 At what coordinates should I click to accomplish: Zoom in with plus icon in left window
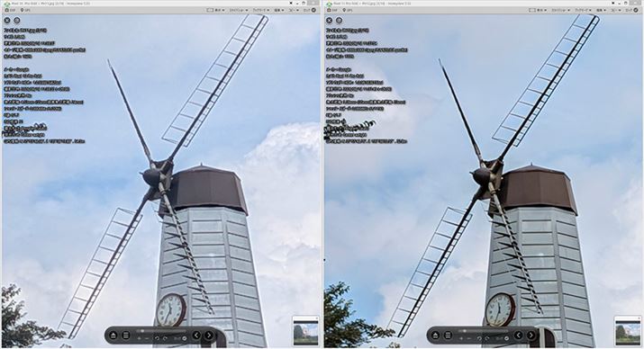pyautogui.click(x=140, y=338)
